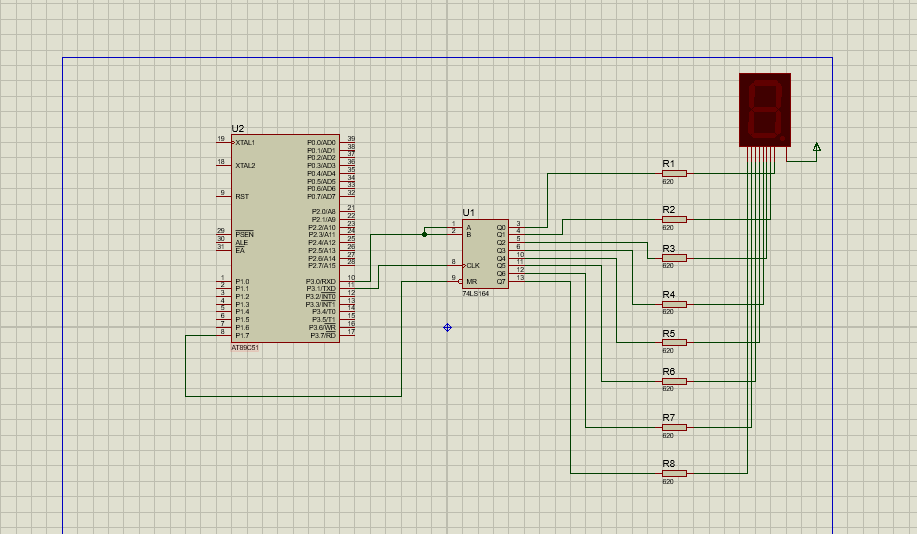The width and height of the screenshot is (917, 534).
Task: Select resistor R4 body
Action: tap(674, 305)
